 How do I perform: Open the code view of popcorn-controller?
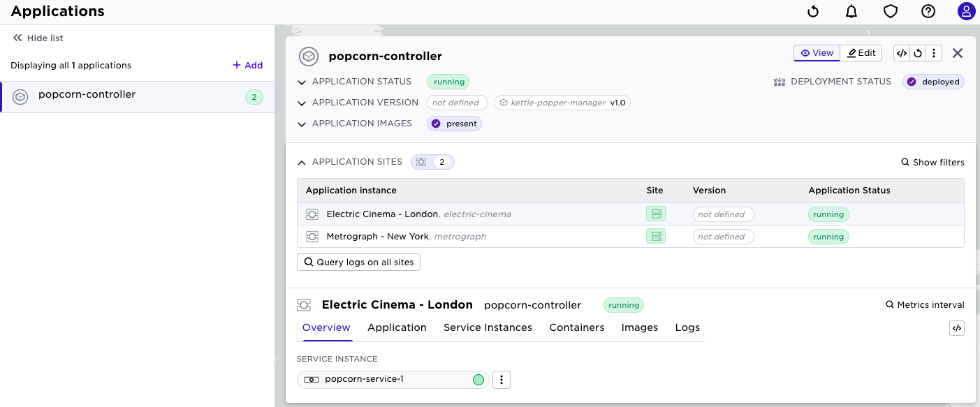click(x=901, y=52)
